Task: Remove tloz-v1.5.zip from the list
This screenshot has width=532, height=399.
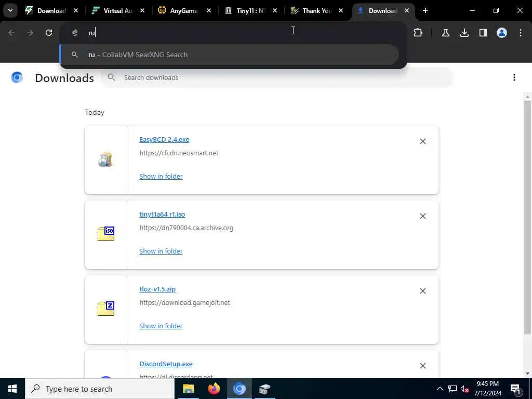Action: [x=423, y=291]
